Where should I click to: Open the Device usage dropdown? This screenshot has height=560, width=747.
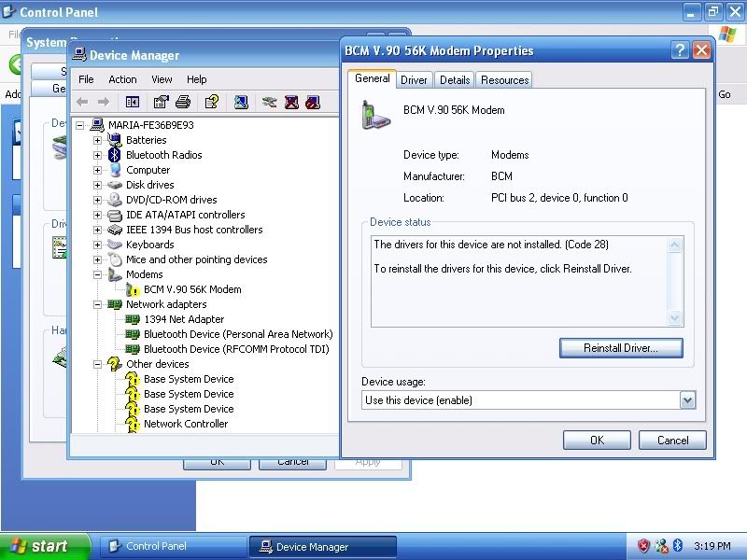click(687, 400)
